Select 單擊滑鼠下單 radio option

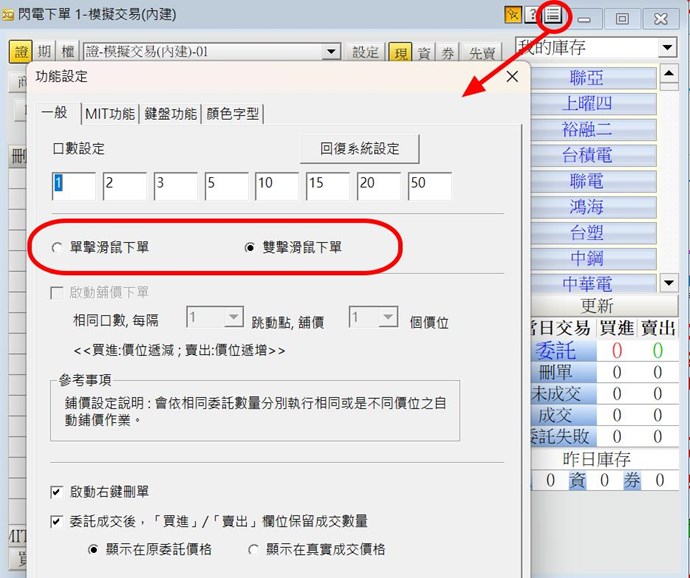[x=58, y=247]
